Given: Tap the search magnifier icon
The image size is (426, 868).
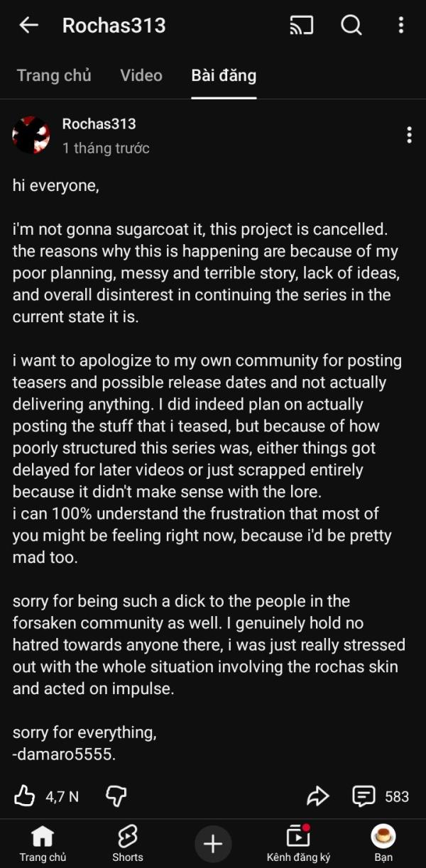Looking at the screenshot, I should click(351, 26).
